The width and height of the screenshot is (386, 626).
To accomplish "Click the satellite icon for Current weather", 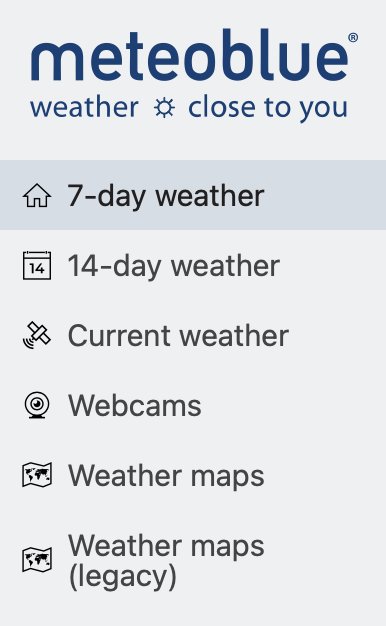I will coord(37,335).
